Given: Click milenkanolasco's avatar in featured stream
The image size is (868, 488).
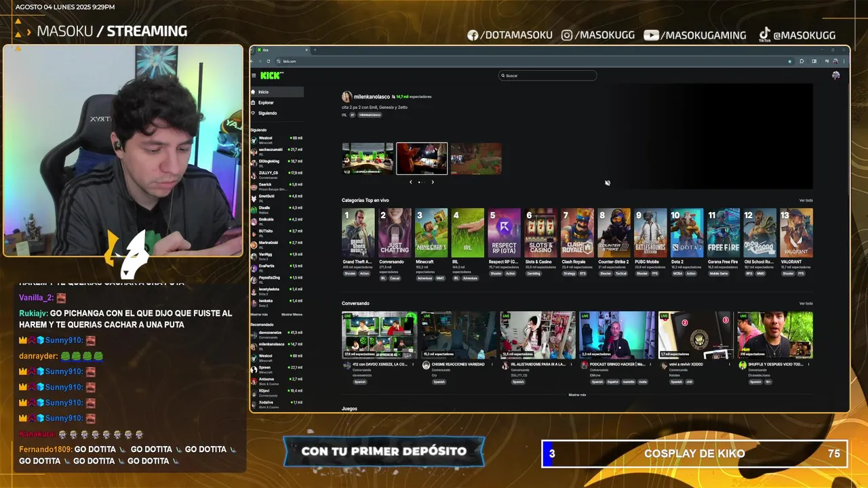Looking at the screenshot, I should [347, 97].
